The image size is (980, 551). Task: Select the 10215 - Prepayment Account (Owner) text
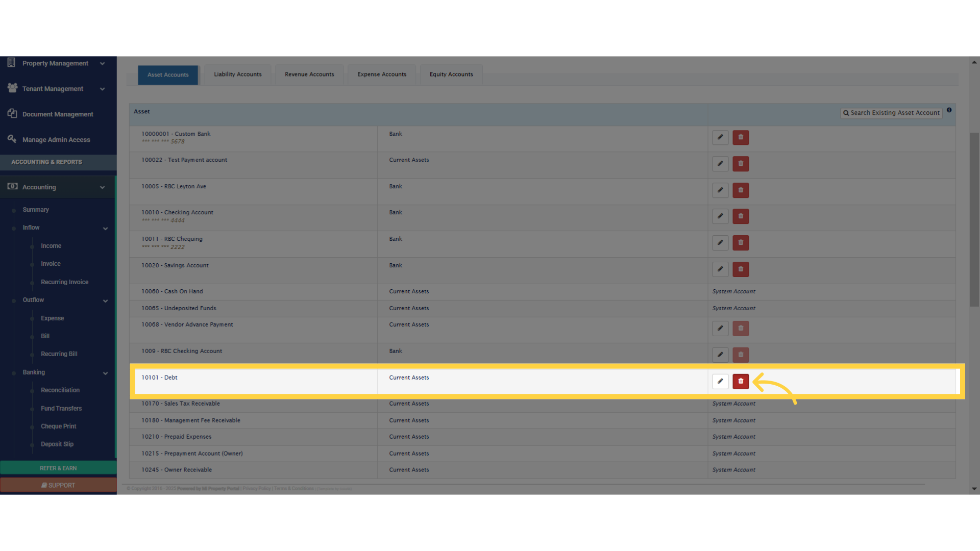tap(192, 454)
